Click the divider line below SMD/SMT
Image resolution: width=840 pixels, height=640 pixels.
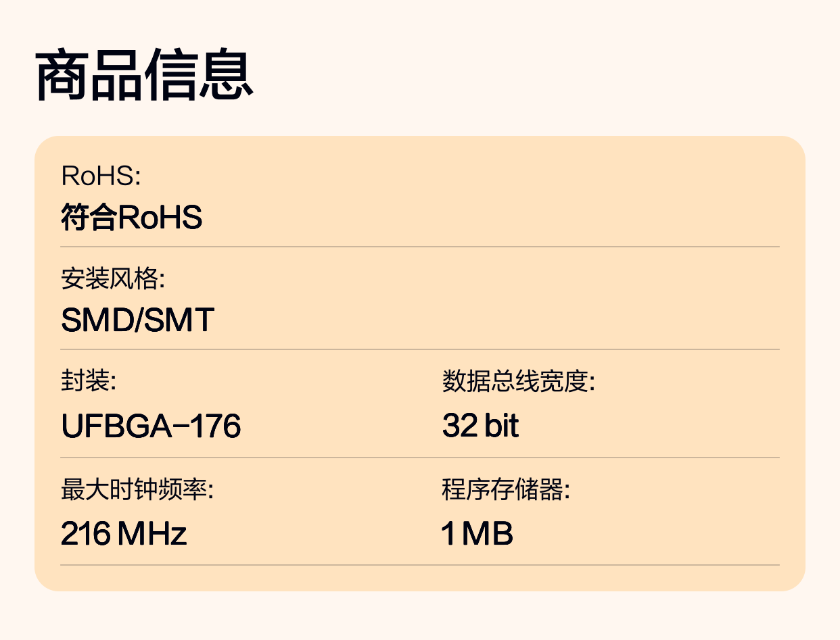(420, 349)
